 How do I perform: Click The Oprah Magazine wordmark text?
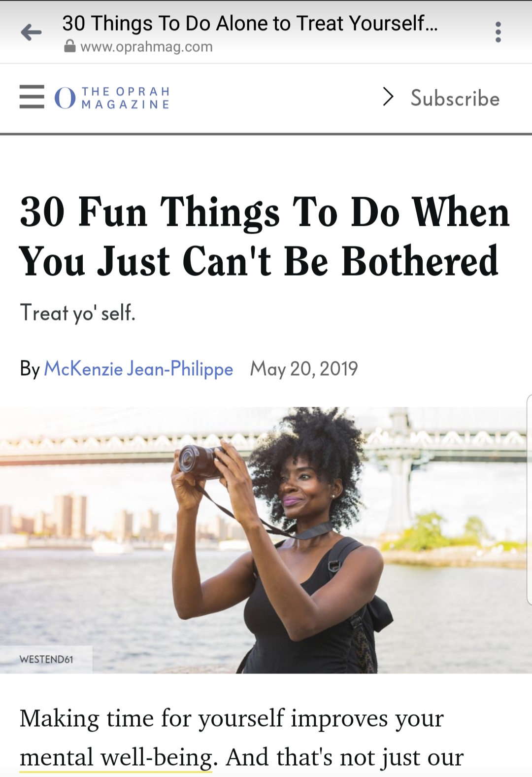pyautogui.click(x=126, y=98)
